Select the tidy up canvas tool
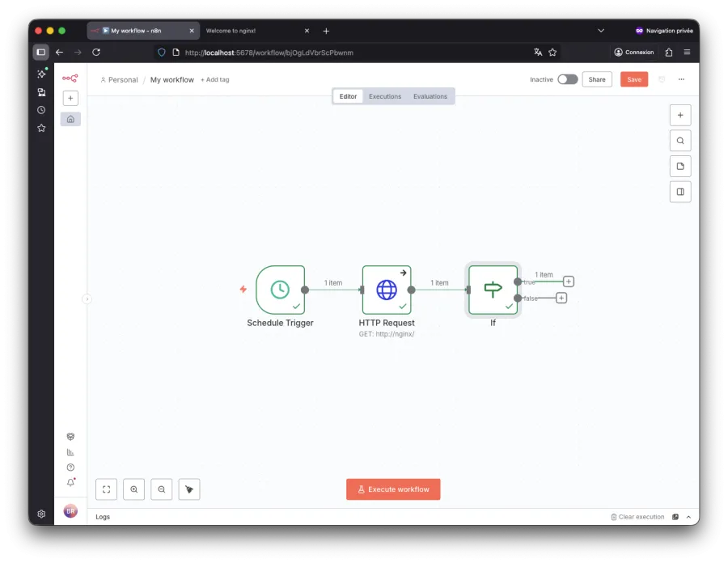 (188, 489)
